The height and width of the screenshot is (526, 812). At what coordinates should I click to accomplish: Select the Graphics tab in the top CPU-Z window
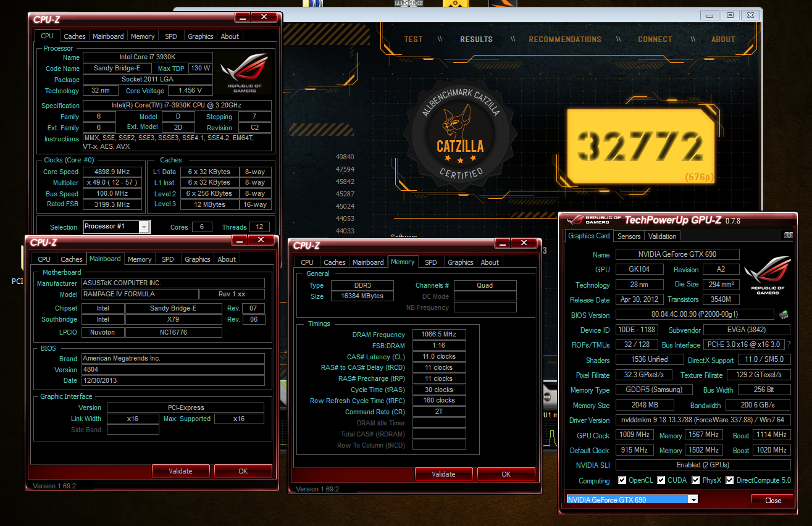200,36
